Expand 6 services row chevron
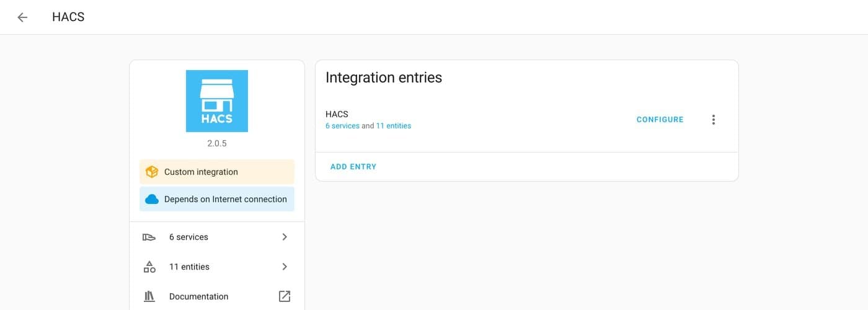Screen dimensions: 868x310 click(285, 237)
